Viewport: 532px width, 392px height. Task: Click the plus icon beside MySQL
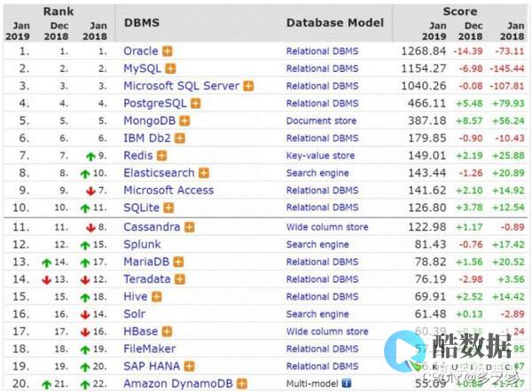click(x=170, y=69)
